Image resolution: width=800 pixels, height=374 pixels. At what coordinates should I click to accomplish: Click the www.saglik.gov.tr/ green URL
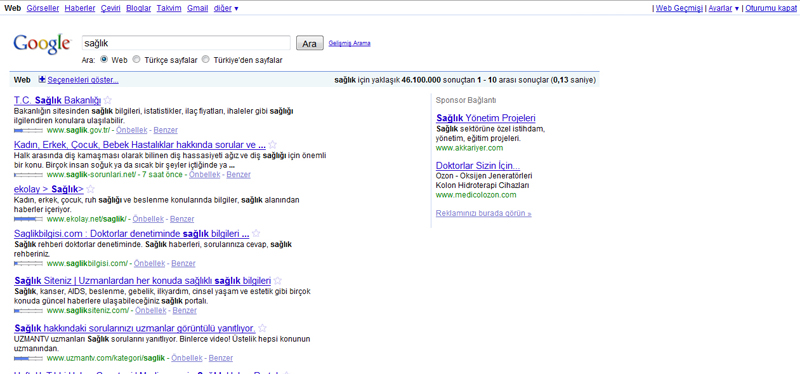coord(79,130)
